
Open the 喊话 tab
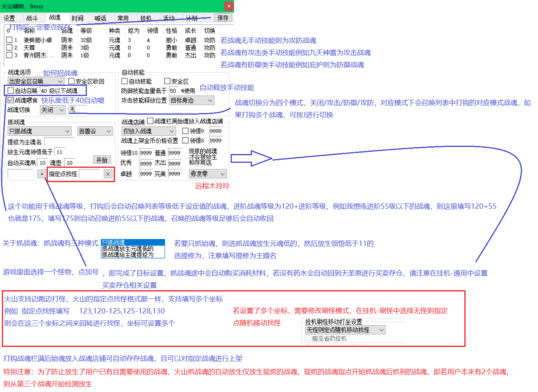100,18
